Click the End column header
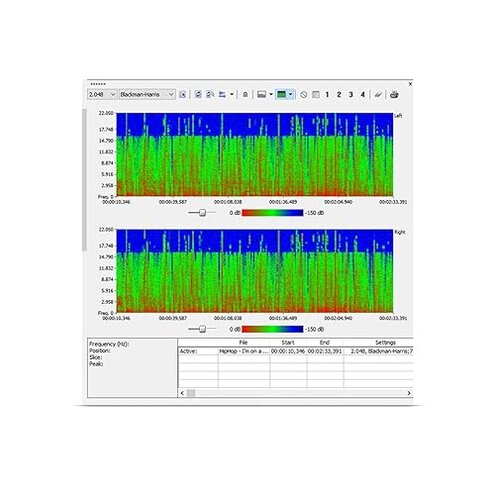This screenshot has height=495, width=495. click(x=325, y=343)
